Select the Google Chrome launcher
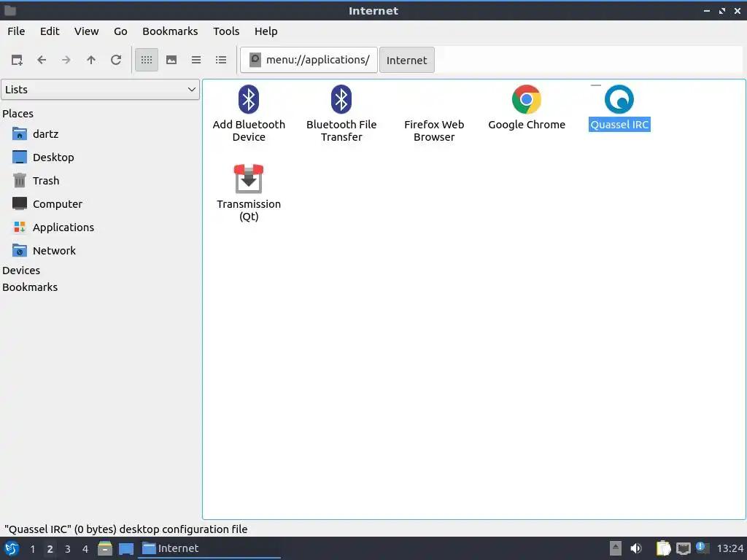This screenshot has height=560, width=747. 527,108
